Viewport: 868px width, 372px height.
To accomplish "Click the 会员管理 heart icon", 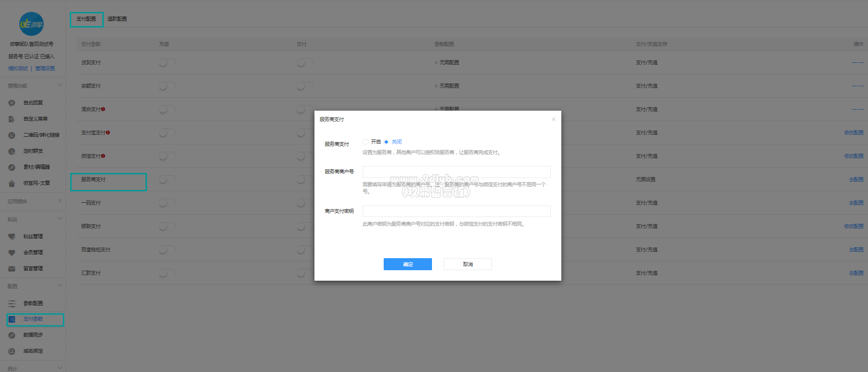I will tap(12, 253).
